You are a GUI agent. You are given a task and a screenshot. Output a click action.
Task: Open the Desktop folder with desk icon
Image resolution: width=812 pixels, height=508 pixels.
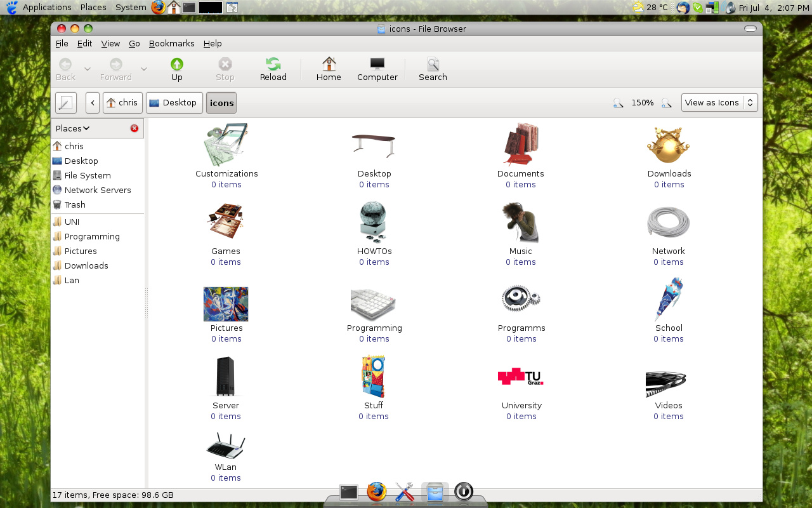(374, 145)
